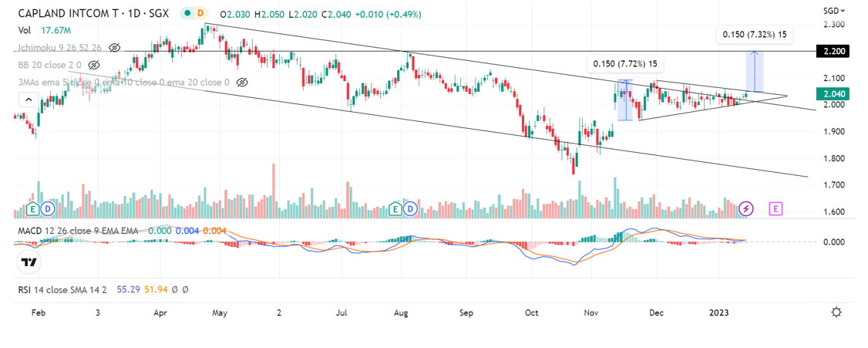Click the orange D badge beside the symbol
The height and width of the screenshot is (348, 868).
pos(200,14)
